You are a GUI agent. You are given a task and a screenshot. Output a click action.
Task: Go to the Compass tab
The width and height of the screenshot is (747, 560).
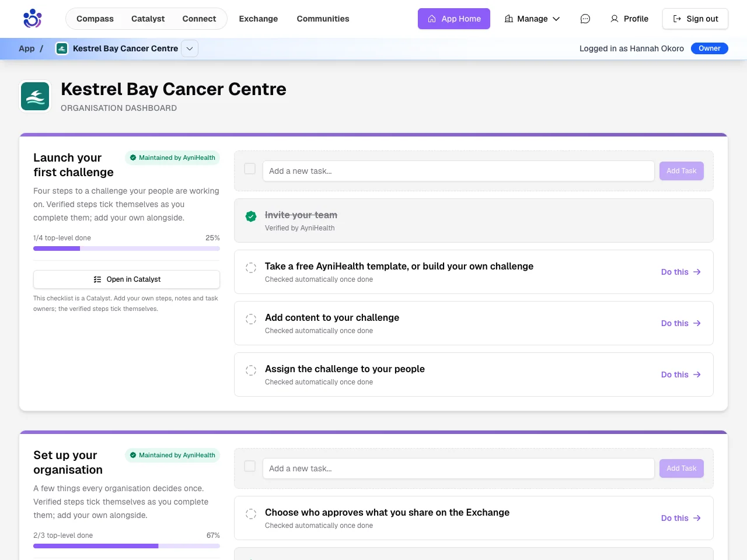(x=95, y=19)
